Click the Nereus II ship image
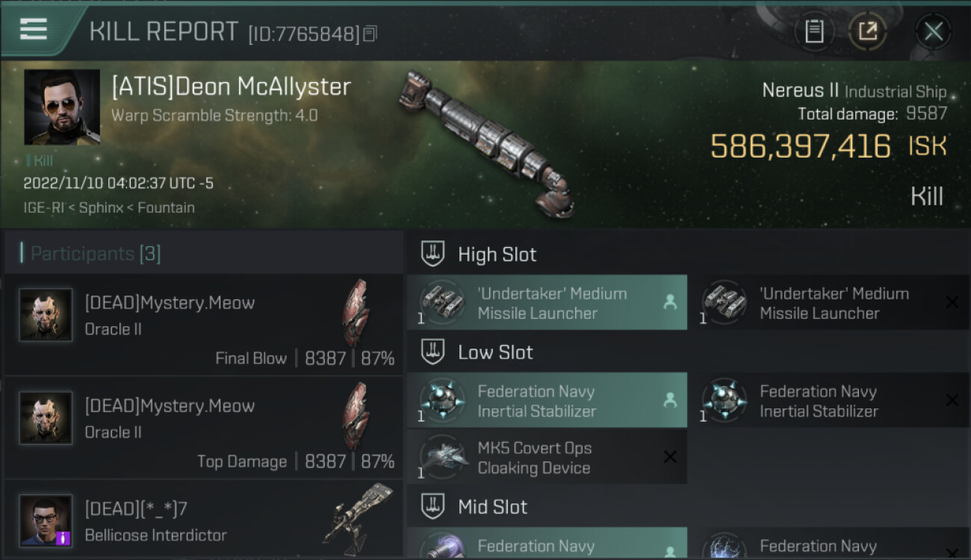The width and height of the screenshot is (971, 560). (x=487, y=144)
